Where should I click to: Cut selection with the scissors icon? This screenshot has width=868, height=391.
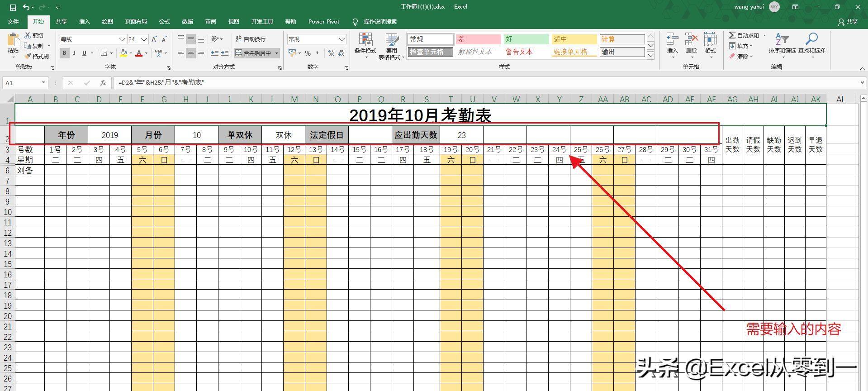pos(28,35)
